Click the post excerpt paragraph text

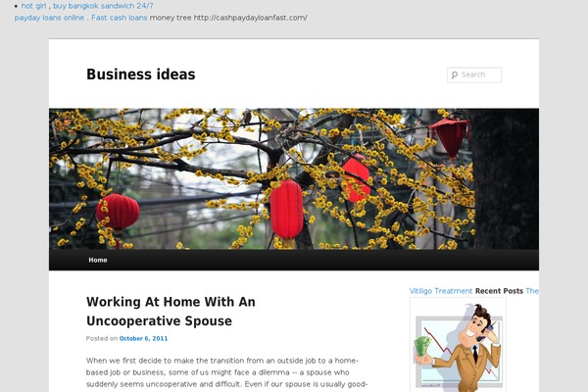[226, 372]
